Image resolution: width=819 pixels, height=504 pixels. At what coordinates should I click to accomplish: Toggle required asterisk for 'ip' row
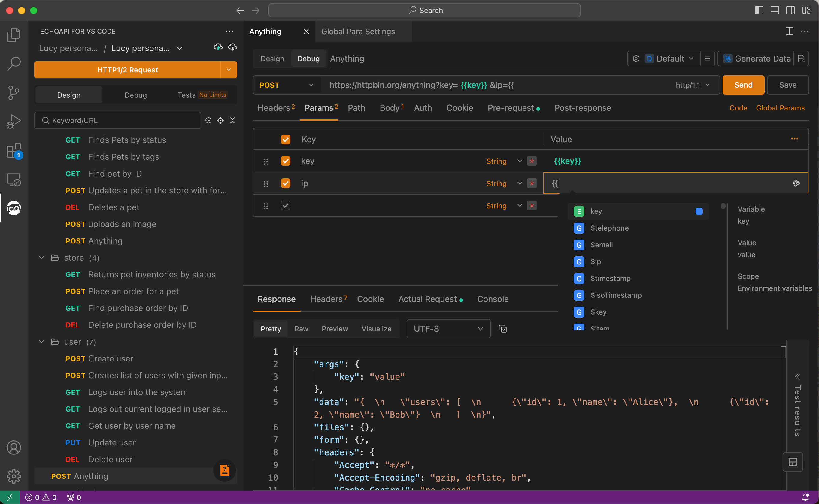click(x=532, y=183)
